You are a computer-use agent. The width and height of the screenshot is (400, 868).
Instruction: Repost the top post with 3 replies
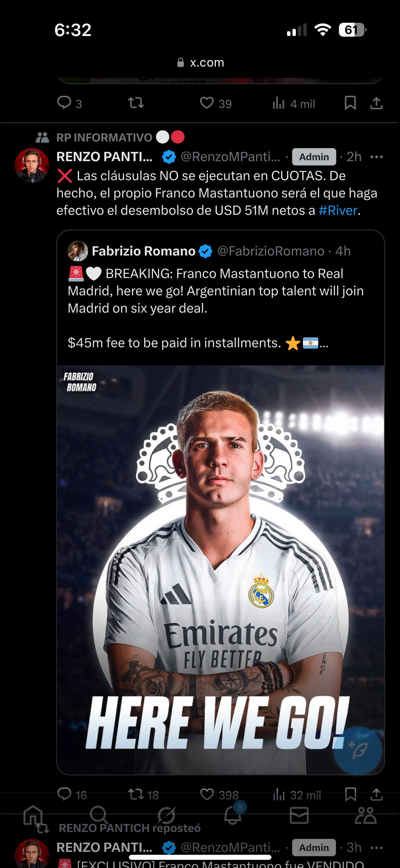pos(136,103)
